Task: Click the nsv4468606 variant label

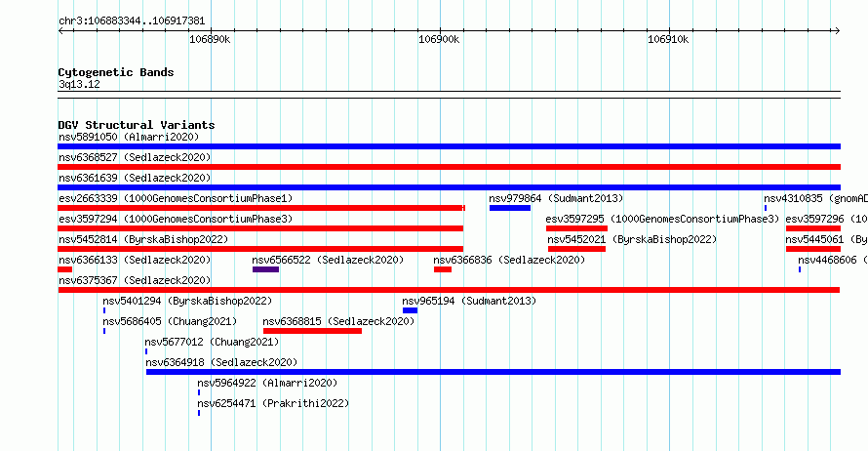Action: (x=833, y=260)
